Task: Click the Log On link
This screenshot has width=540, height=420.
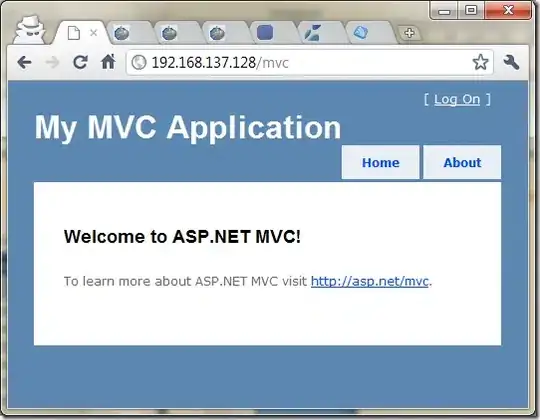Action: [x=457, y=99]
